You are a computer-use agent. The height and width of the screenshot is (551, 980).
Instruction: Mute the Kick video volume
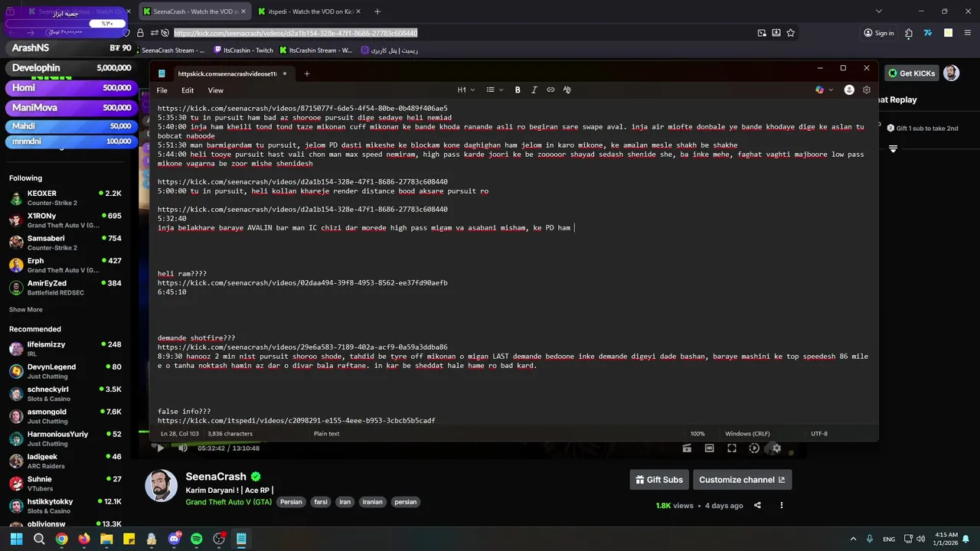183,448
